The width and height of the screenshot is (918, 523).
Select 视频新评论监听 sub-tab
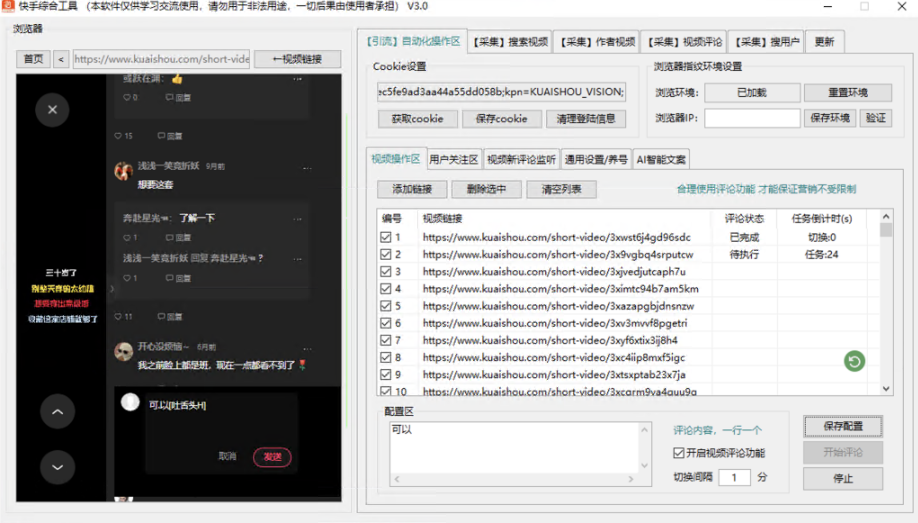[521, 159]
